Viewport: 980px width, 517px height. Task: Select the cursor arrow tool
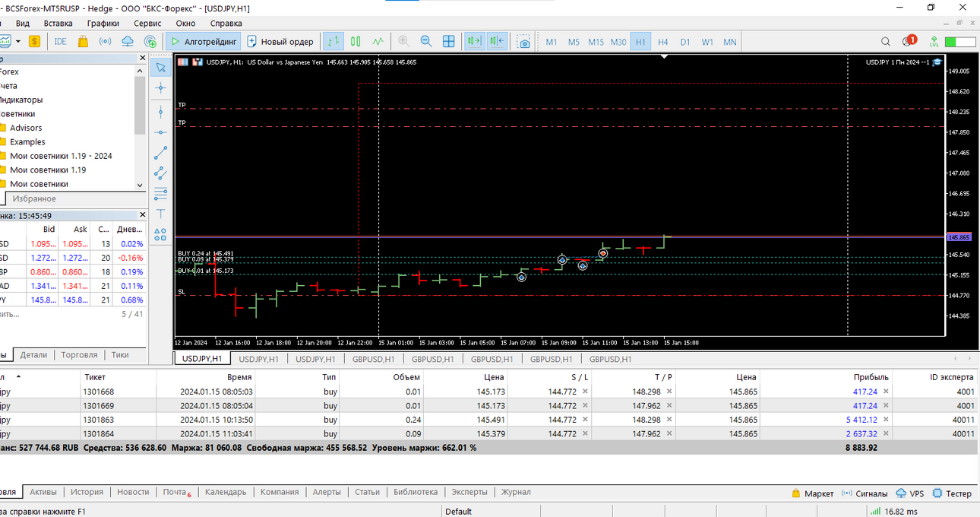(x=160, y=68)
